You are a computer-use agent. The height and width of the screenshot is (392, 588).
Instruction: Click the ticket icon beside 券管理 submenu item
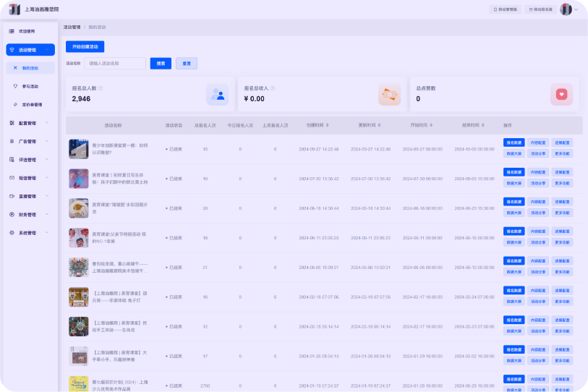15,105
